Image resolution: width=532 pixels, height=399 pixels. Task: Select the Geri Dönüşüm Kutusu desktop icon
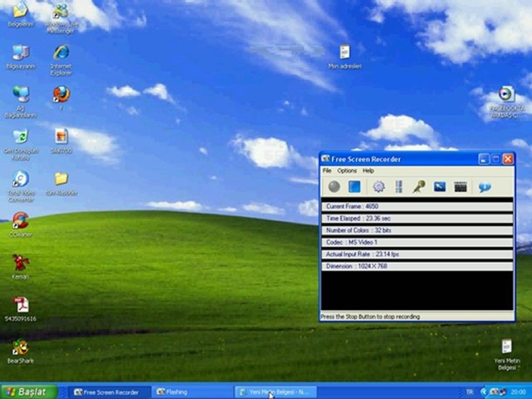tap(21, 144)
